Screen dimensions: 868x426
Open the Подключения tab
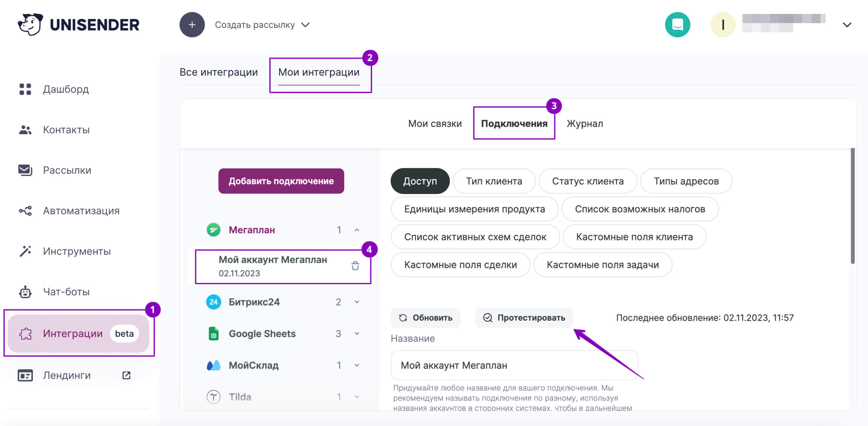(514, 124)
